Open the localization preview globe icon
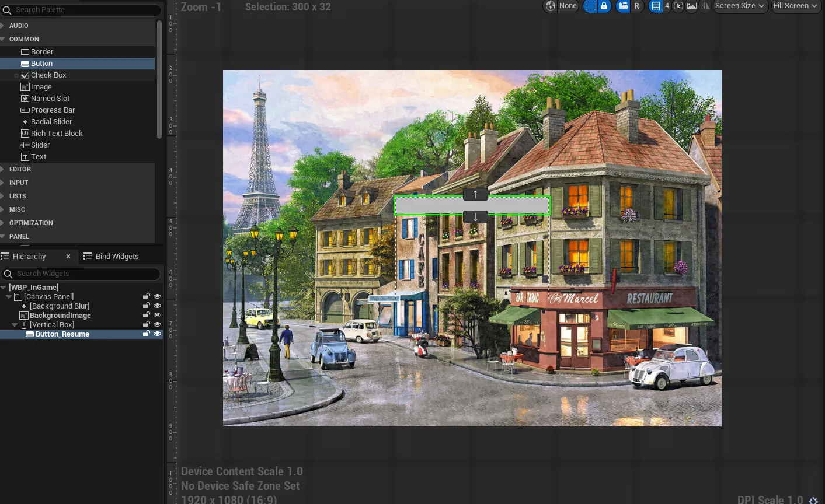Screen dimensions: 825x504 [x=550, y=6]
